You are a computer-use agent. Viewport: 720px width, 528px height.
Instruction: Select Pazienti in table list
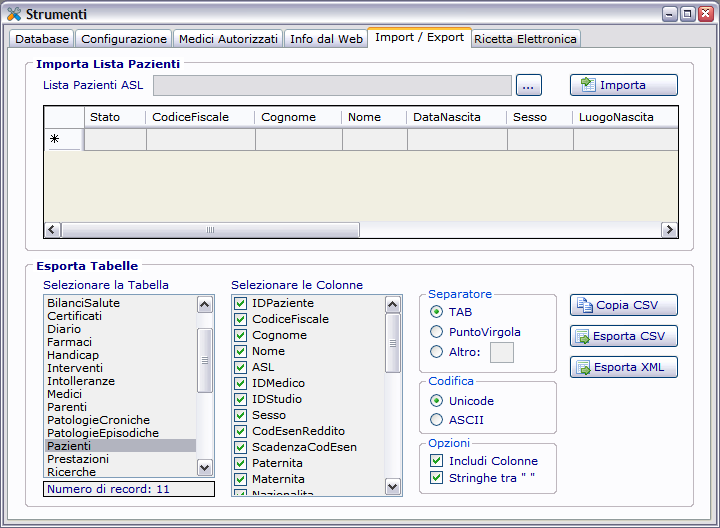120,446
